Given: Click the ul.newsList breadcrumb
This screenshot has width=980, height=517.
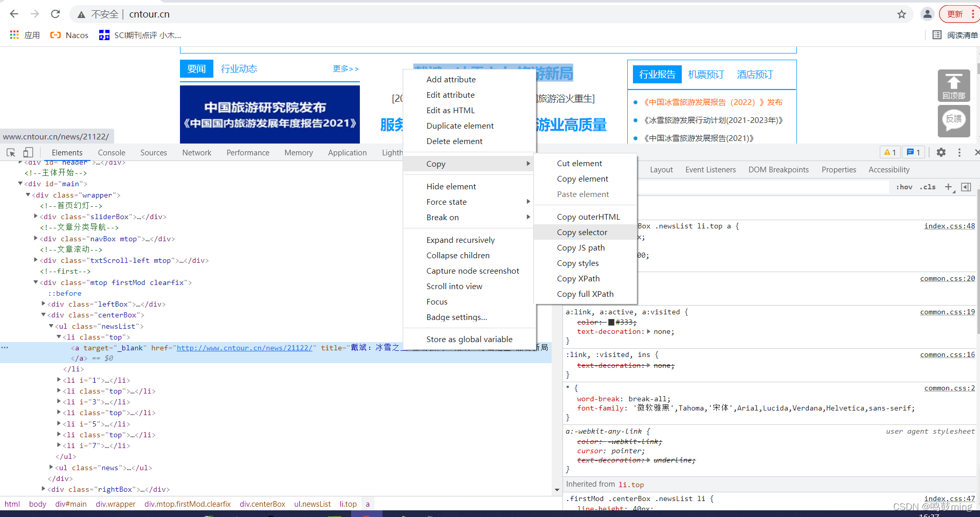Looking at the screenshot, I should [x=313, y=504].
